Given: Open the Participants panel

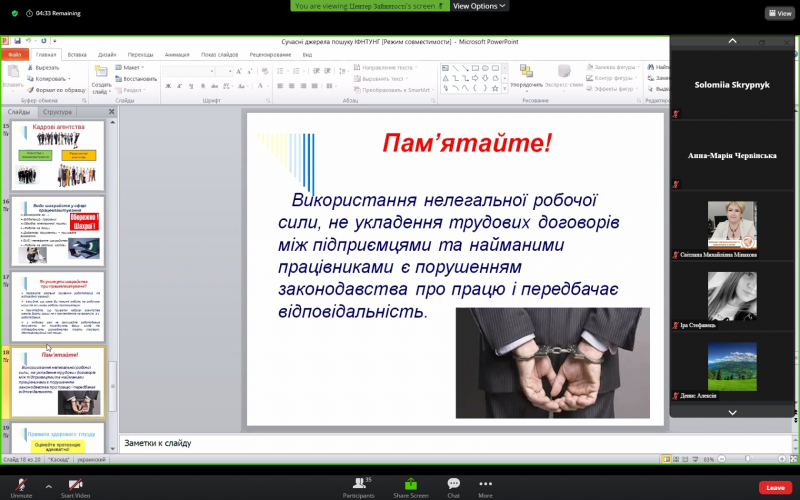Looking at the screenshot, I should pyautogui.click(x=358, y=488).
